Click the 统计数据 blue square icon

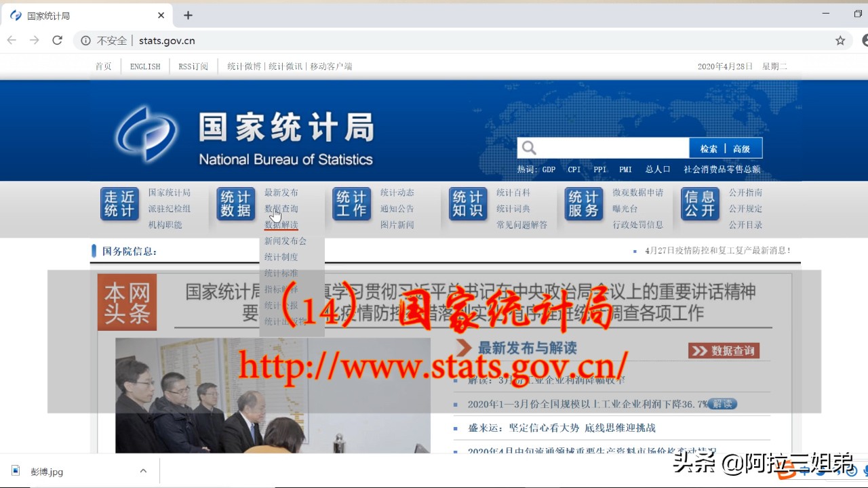click(235, 204)
